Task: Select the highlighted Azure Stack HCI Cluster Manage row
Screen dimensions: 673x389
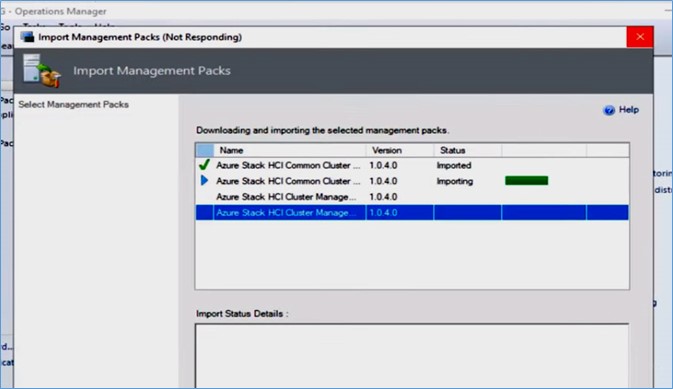Action: pyautogui.click(x=412, y=213)
